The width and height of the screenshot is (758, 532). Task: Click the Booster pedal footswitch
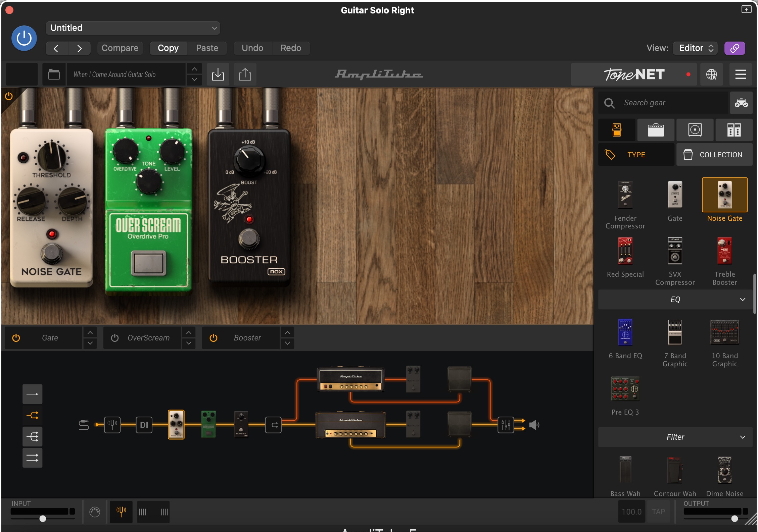click(x=249, y=239)
